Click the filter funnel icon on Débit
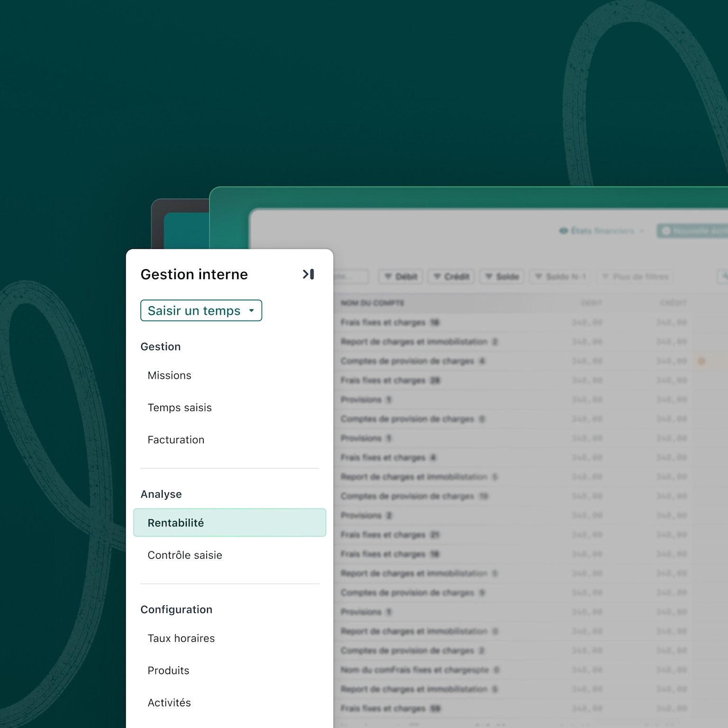The width and height of the screenshot is (728, 728). pyautogui.click(x=389, y=277)
